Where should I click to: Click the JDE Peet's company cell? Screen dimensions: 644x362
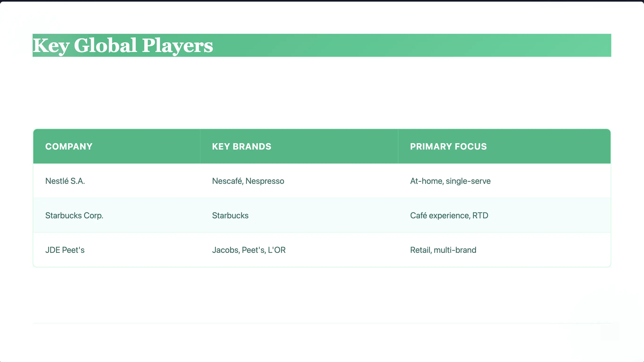click(x=65, y=250)
